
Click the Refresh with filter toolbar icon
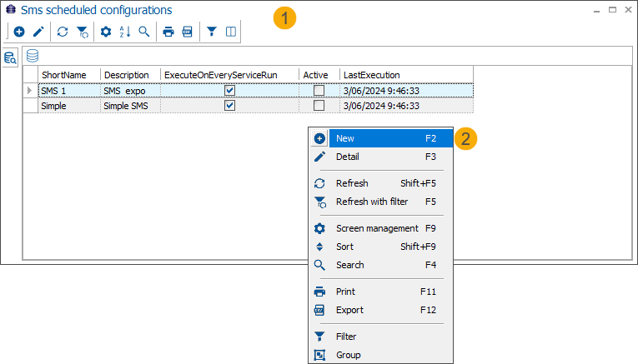(83, 32)
